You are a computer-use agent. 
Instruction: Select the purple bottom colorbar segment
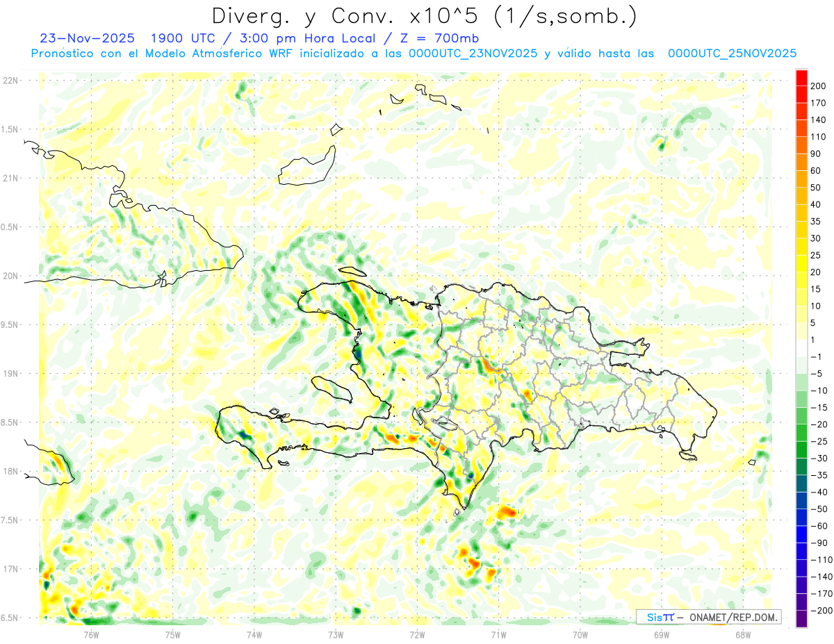pos(801,618)
